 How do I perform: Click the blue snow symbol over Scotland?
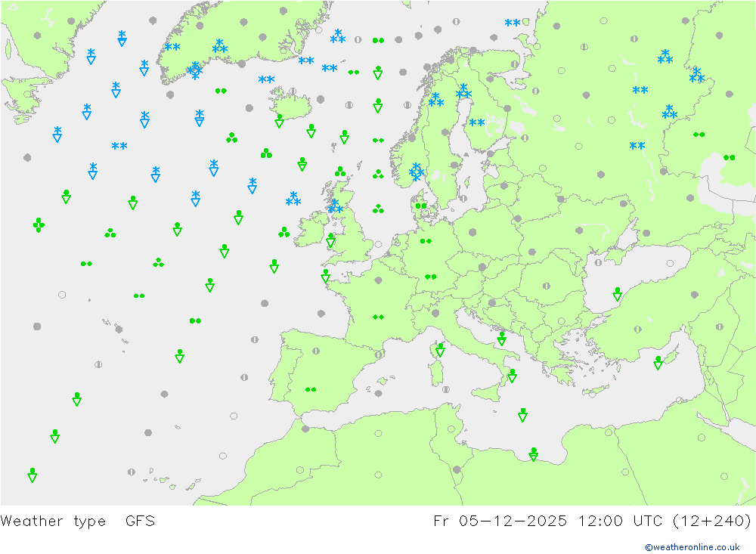click(334, 207)
